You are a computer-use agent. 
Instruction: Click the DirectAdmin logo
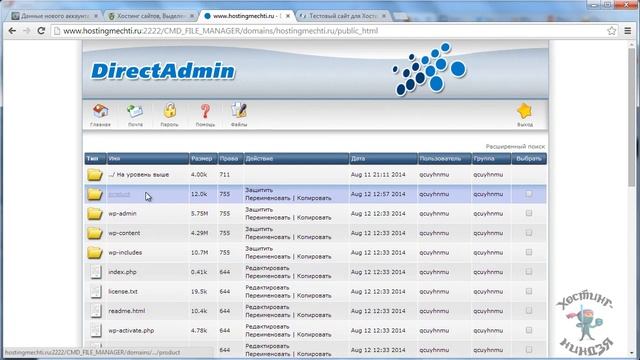[162, 71]
